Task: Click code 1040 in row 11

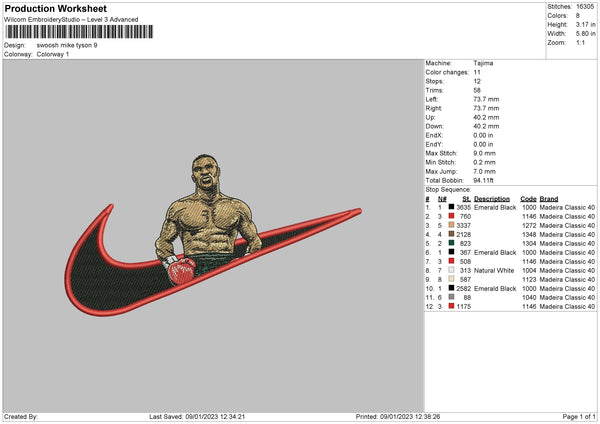Action: click(529, 297)
